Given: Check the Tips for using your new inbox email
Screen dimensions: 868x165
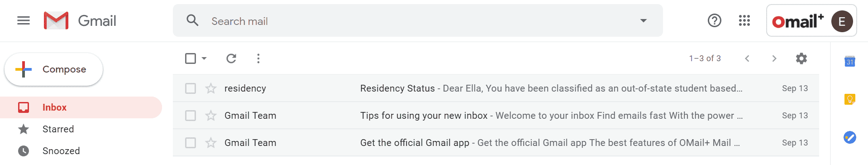Looking at the screenshot, I should [191, 116].
